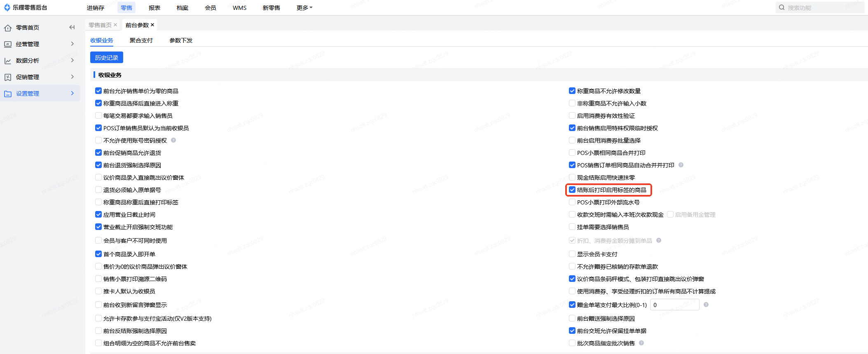
Task: Check 会员与客户不可同时使用
Action: click(98, 240)
